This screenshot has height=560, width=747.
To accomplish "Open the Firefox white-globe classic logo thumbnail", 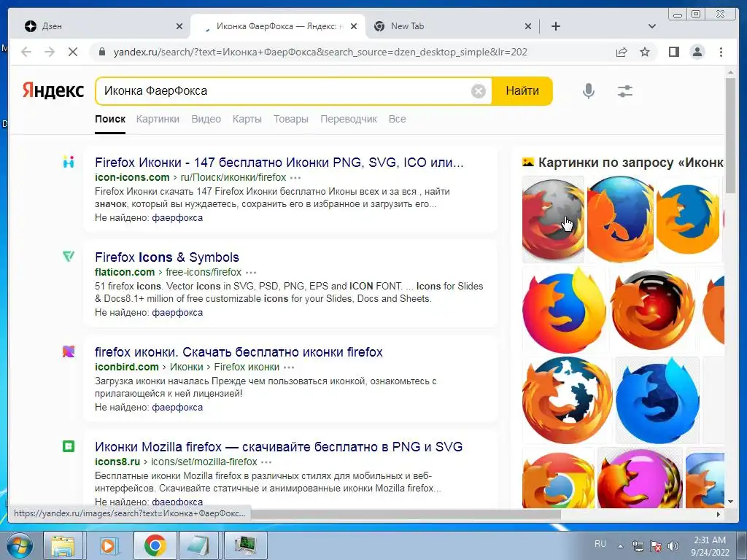I will point(567,400).
